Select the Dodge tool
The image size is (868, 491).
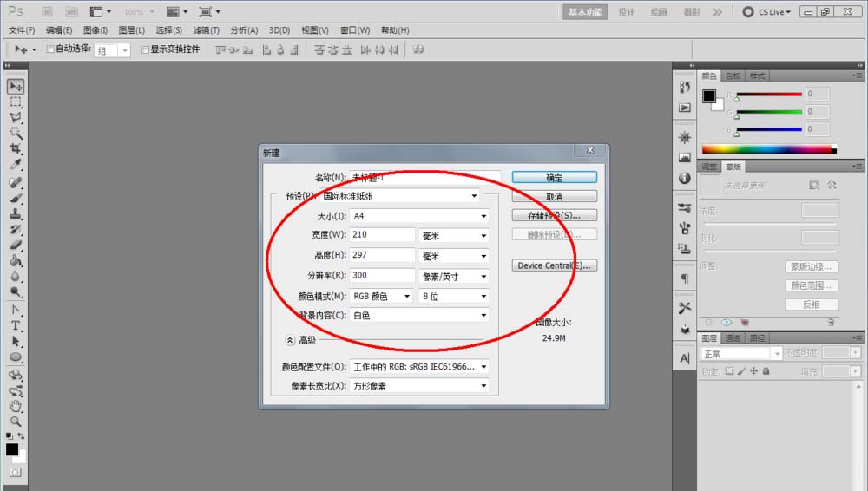click(16, 291)
